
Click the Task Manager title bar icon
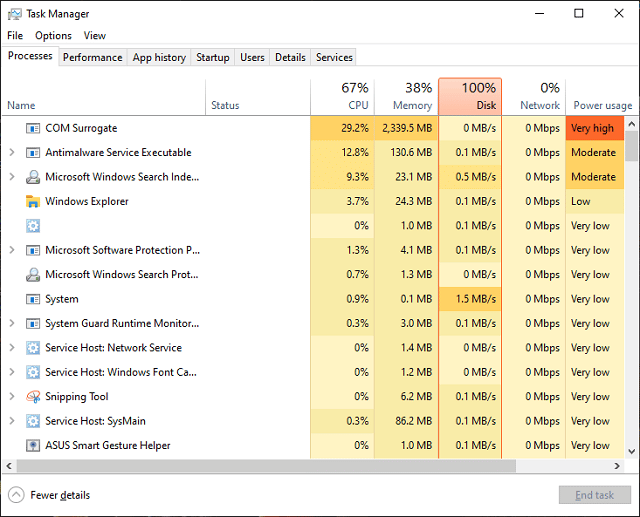(14, 14)
